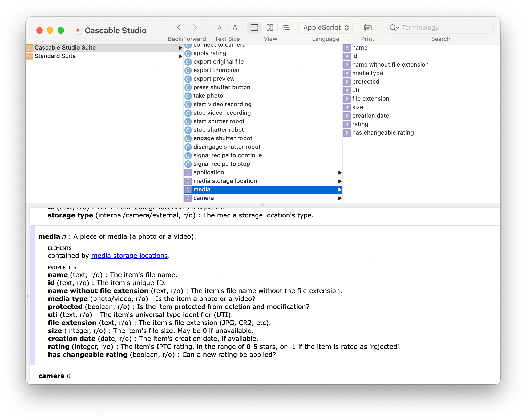Image resolution: width=526 pixels, height=420 pixels.
Task: Select the file extension property
Action: [x=421, y=99]
